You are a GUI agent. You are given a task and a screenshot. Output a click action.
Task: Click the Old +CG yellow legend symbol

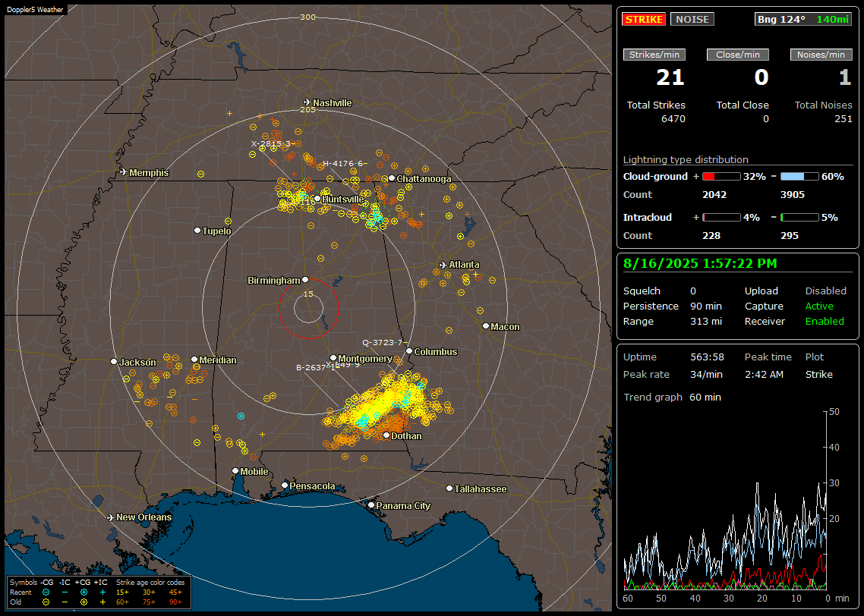(84, 602)
